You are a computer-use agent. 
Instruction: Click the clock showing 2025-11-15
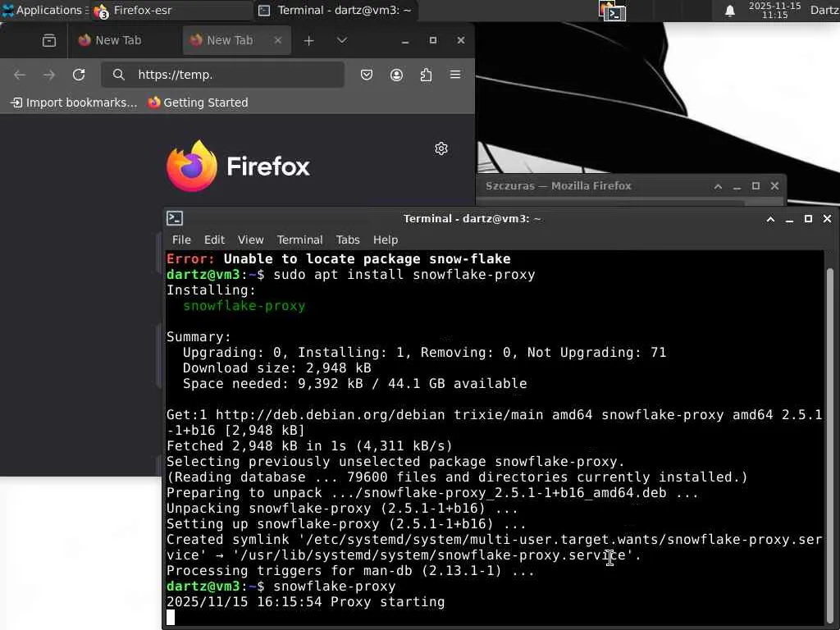point(774,10)
